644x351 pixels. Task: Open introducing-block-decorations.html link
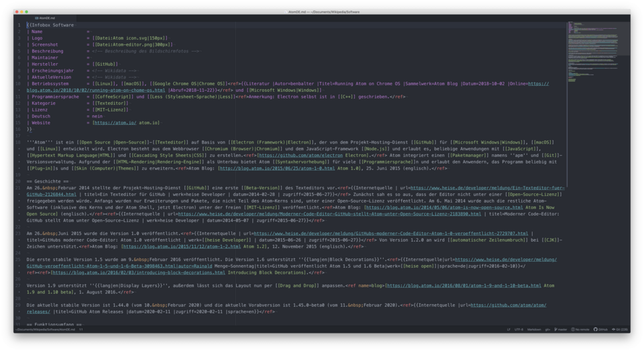click(138, 272)
